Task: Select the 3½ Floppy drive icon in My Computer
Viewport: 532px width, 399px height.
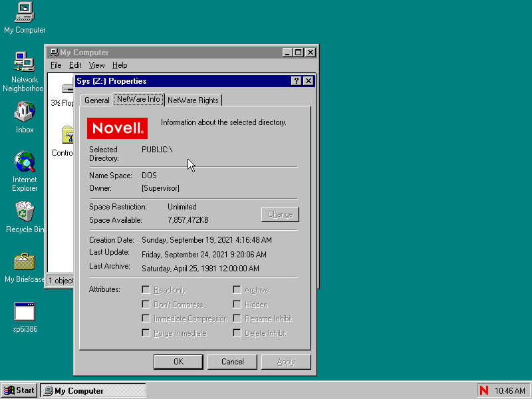Action: click(68, 89)
